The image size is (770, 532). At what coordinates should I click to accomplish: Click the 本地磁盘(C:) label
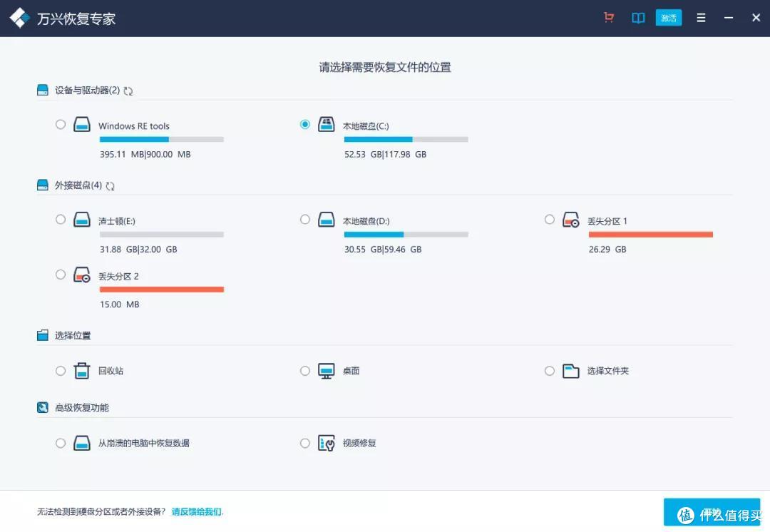coord(366,126)
